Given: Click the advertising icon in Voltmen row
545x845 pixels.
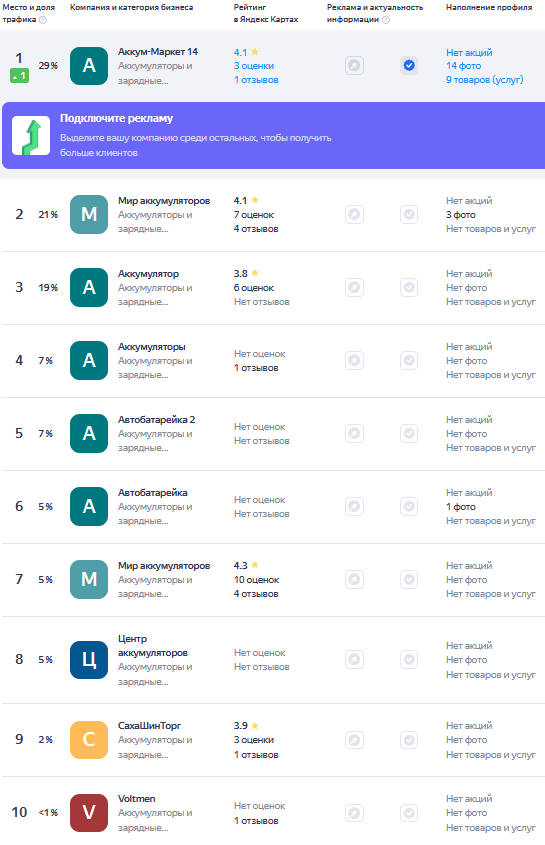Looking at the screenshot, I should (354, 813).
